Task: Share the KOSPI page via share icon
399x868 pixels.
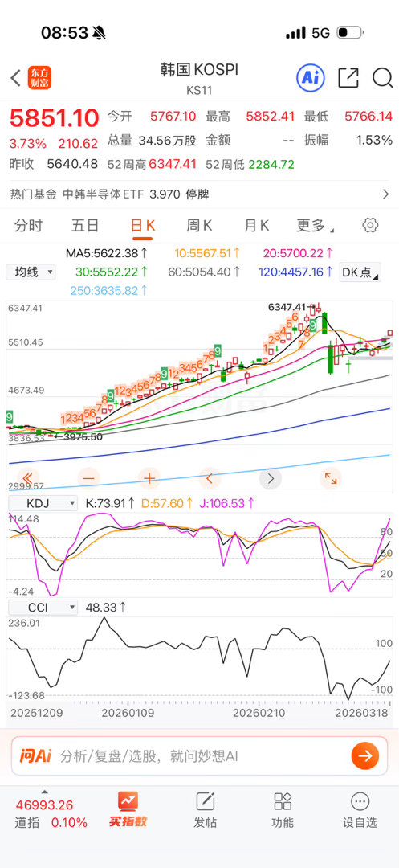Action: pyautogui.click(x=348, y=78)
